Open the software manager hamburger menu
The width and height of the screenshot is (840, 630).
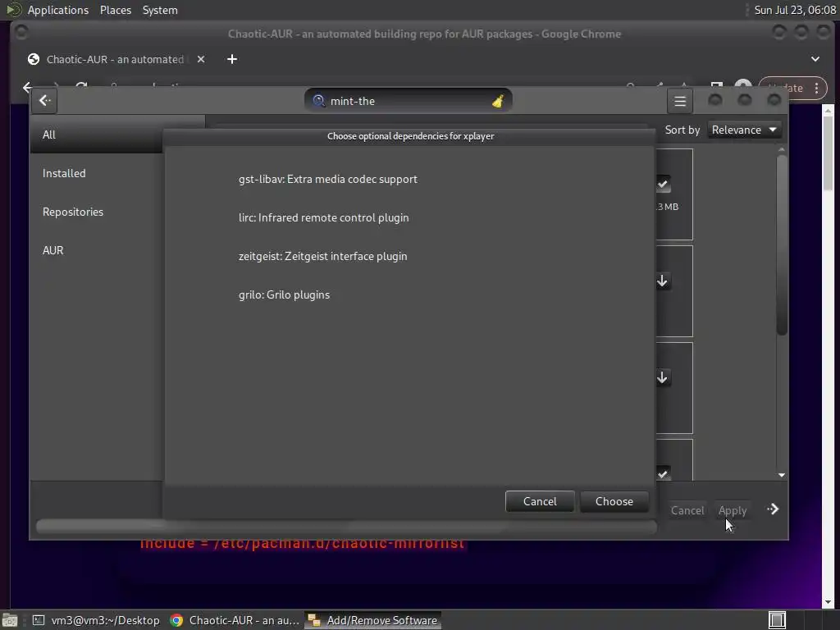coord(680,101)
